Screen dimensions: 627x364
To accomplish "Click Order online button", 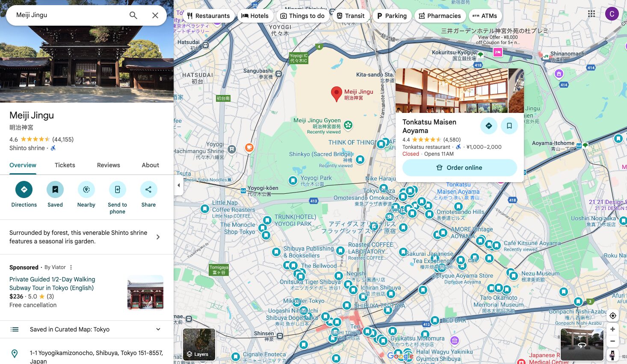I will (460, 168).
